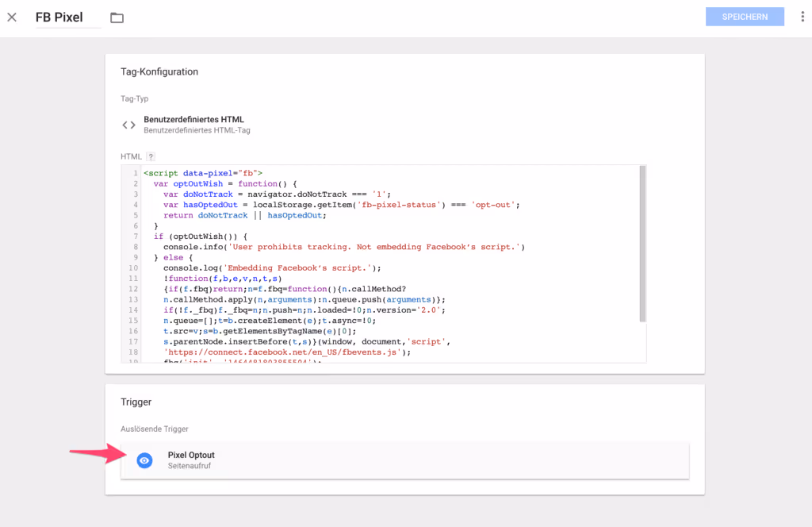
Task: Click the 'parentNode.insertBefore' code line
Action: (307, 341)
